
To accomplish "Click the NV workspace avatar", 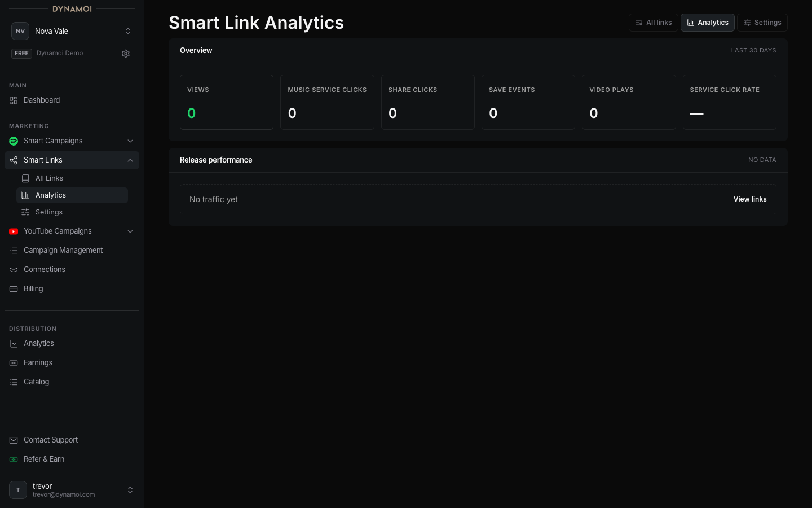I will pos(20,31).
